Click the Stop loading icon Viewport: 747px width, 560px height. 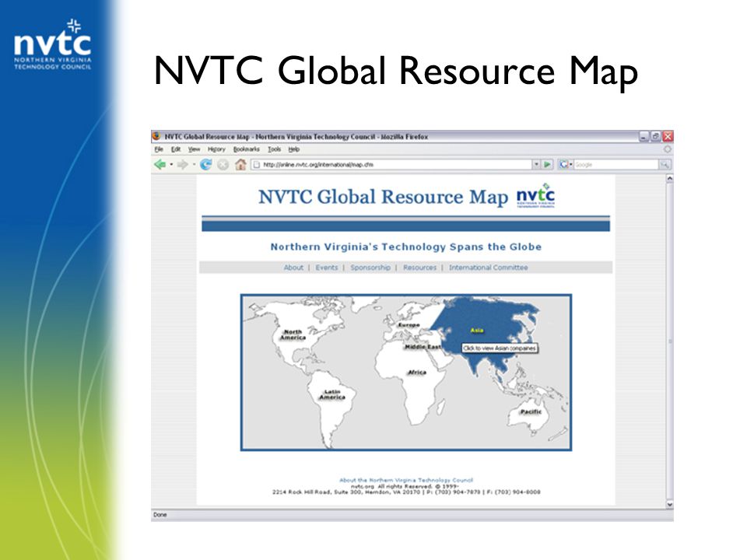point(223,165)
